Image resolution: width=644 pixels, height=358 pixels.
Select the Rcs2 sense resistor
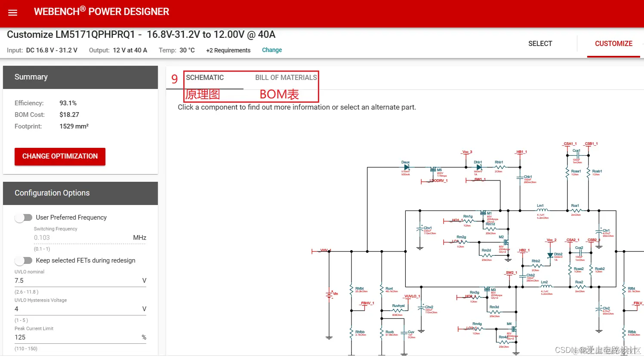click(579, 287)
